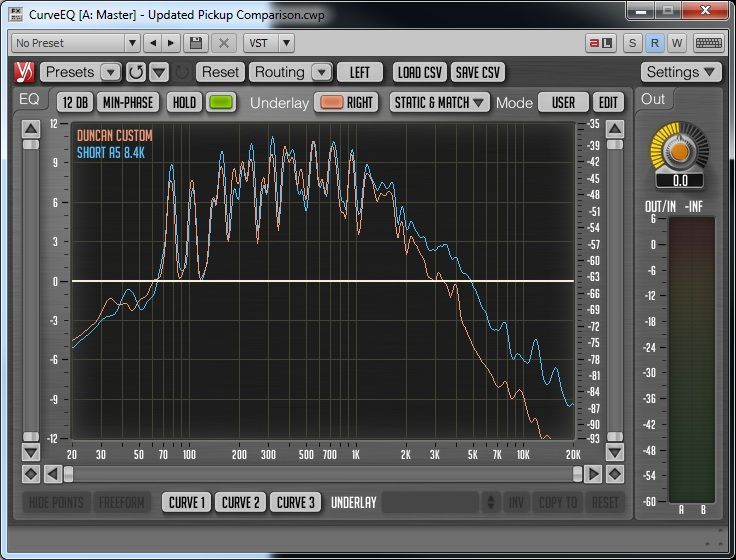Select the Out tab
736x560 pixels.
(x=653, y=99)
